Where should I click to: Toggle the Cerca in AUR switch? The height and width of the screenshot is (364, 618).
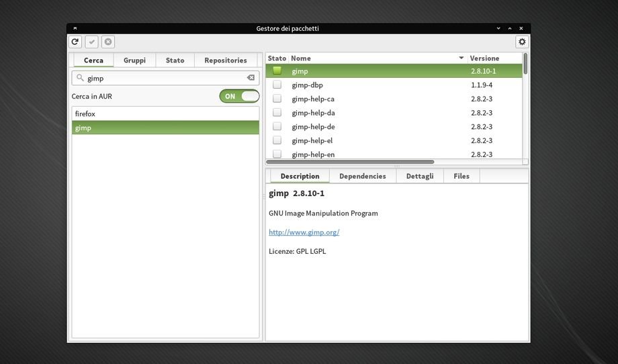[x=239, y=96]
